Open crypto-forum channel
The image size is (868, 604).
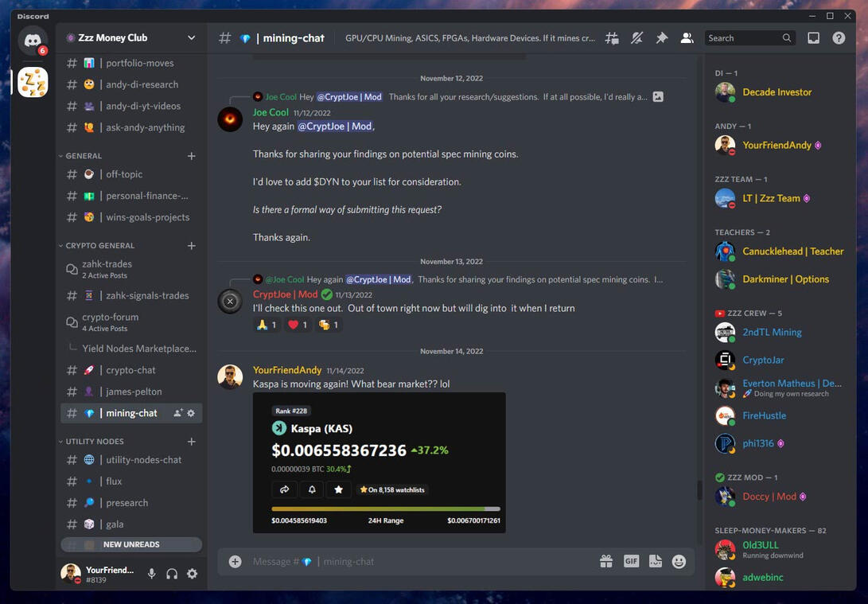tap(131, 322)
